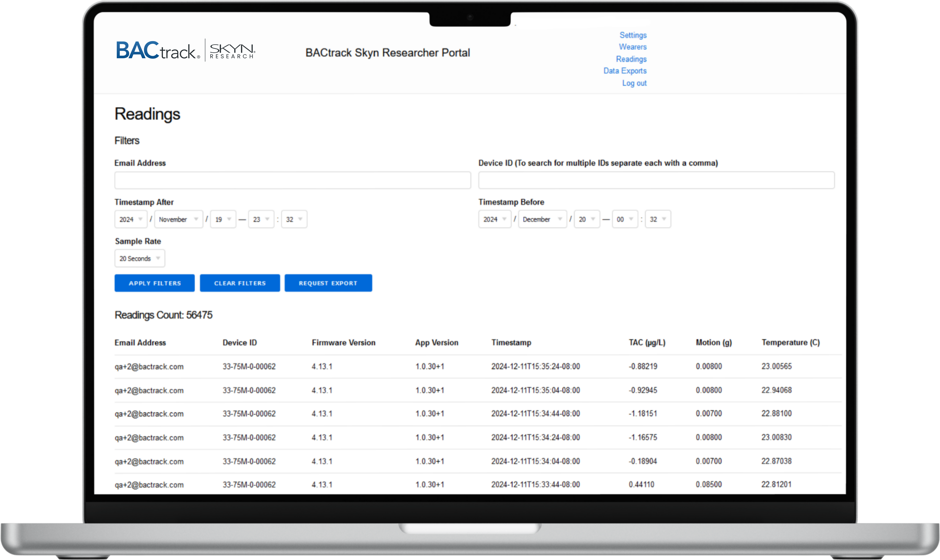Click motion value 0.08500

click(709, 485)
